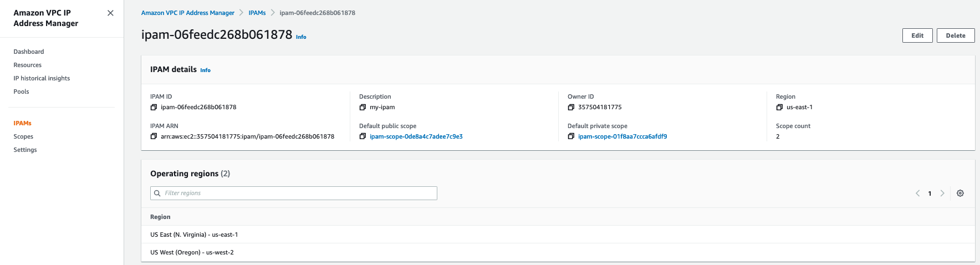Open Amazon VPC IP Address Manager breadcrumb
This screenshot has height=265, width=980.
coord(188,13)
